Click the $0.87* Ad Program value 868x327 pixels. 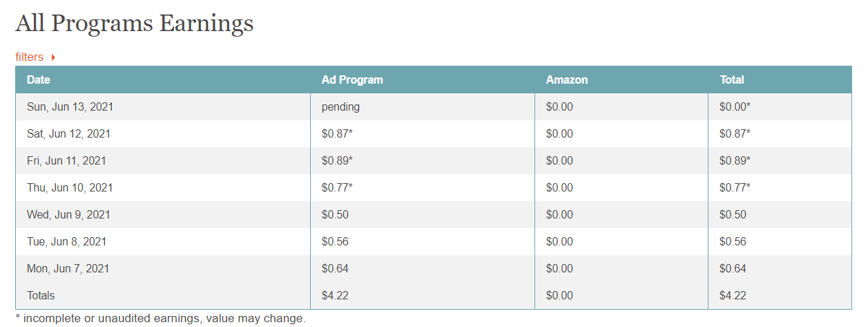(x=337, y=133)
